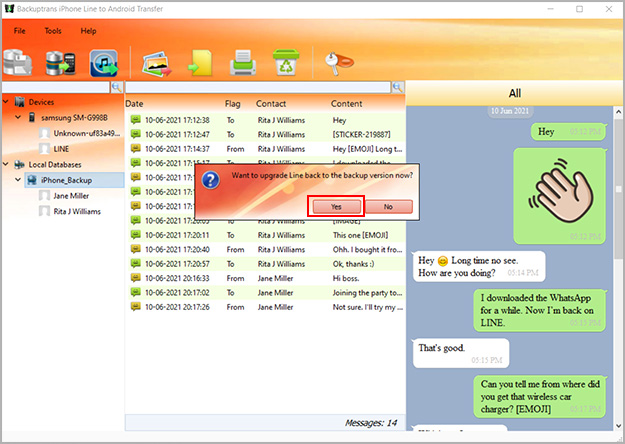625x444 pixels.
Task: Click the message list search magnifier icon
Action: (x=398, y=88)
